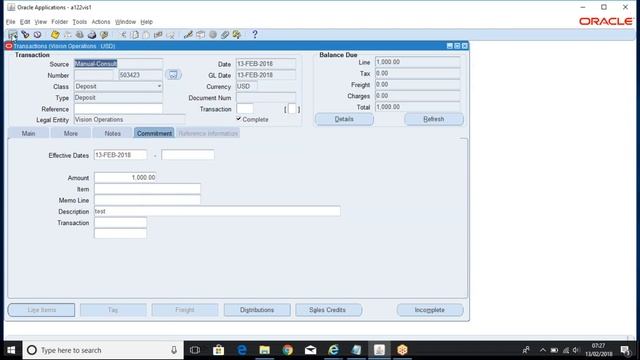The image size is (640, 360).
Task: Click the Find flashlight toolbar icon
Action: coord(25,35)
